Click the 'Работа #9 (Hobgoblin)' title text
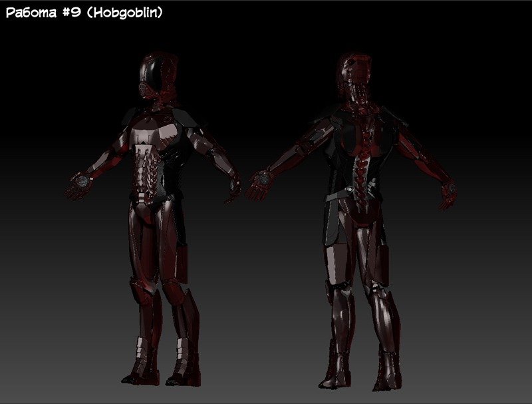The height and width of the screenshot is (404, 532). 84,13
